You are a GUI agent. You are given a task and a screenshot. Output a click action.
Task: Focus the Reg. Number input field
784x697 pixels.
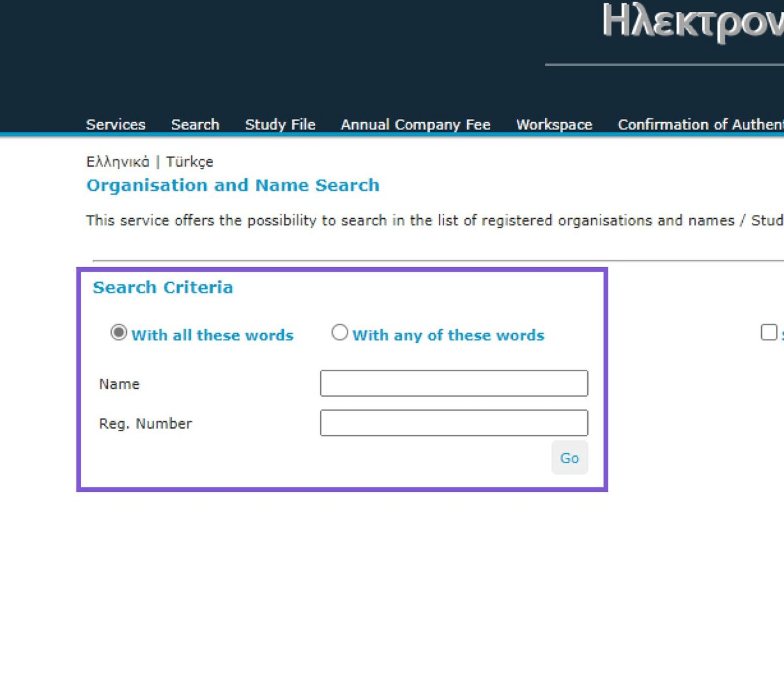click(x=454, y=423)
